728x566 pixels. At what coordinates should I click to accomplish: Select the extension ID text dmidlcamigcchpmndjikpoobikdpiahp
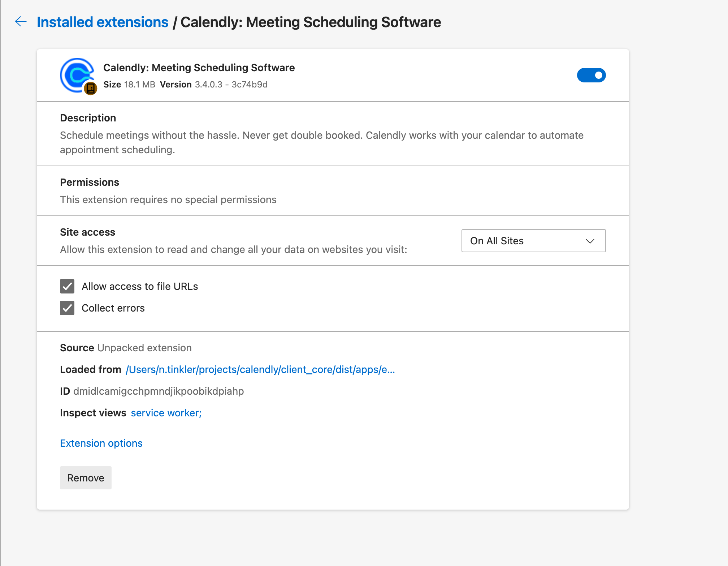point(159,391)
